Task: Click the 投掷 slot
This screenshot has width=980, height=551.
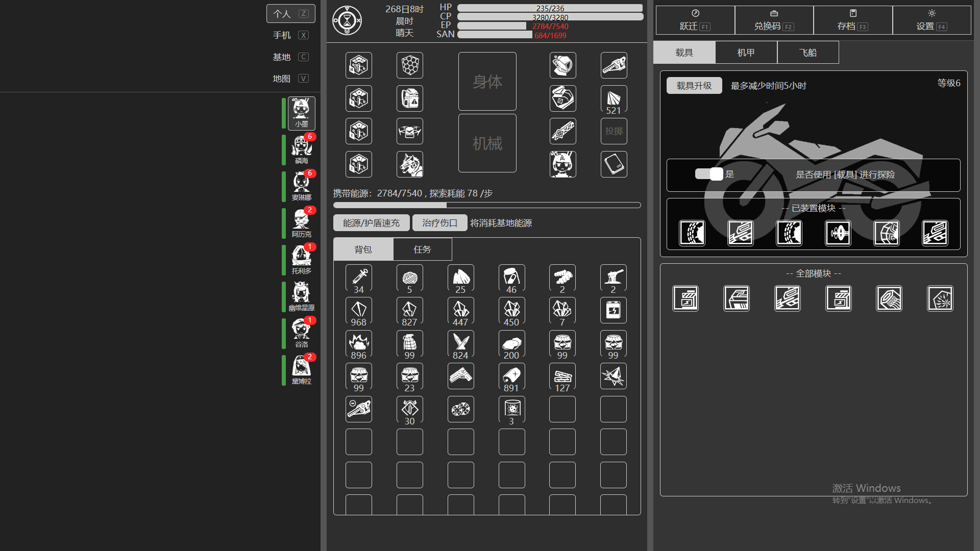Action: [614, 131]
